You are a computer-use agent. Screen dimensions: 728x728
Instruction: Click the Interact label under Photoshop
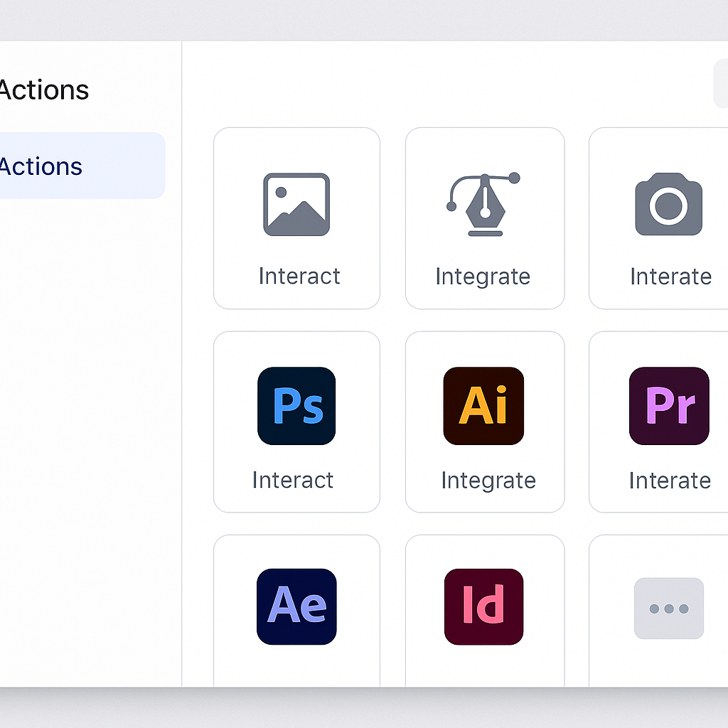click(x=293, y=480)
